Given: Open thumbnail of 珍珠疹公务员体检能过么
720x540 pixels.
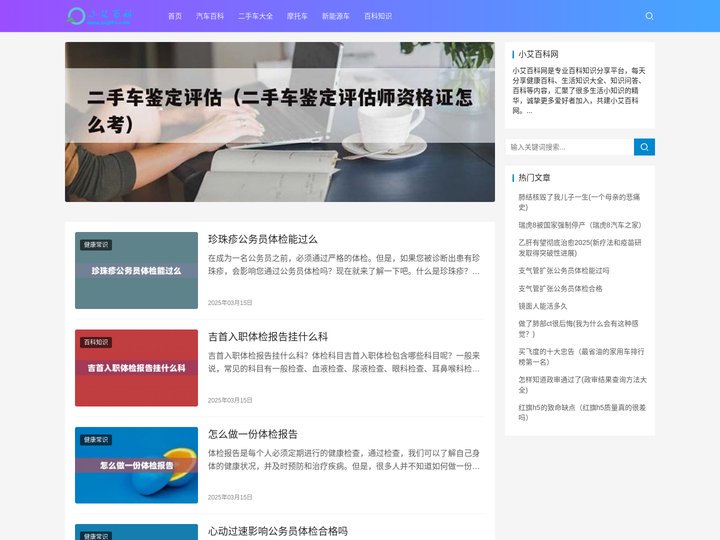Looking at the screenshot, I should click(x=136, y=270).
